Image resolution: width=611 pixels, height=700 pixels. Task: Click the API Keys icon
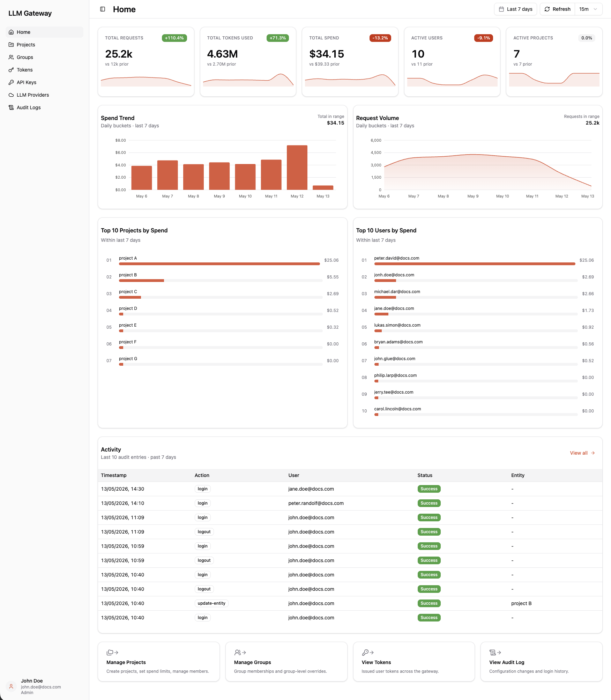click(x=11, y=82)
